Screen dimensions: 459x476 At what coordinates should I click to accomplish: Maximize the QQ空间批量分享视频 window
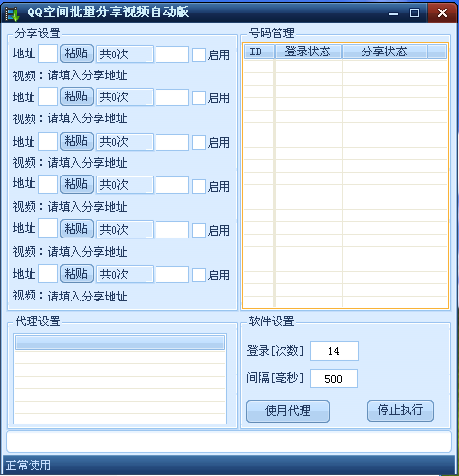point(414,13)
